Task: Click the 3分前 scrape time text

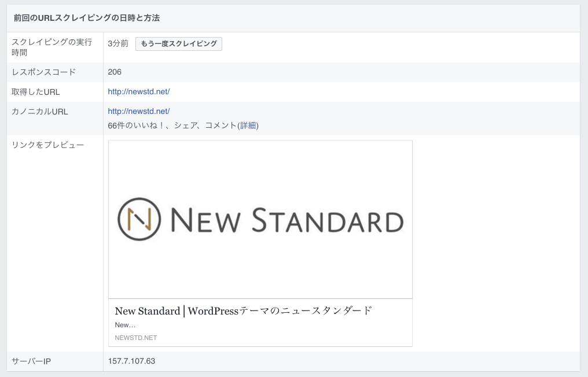Action: (118, 44)
